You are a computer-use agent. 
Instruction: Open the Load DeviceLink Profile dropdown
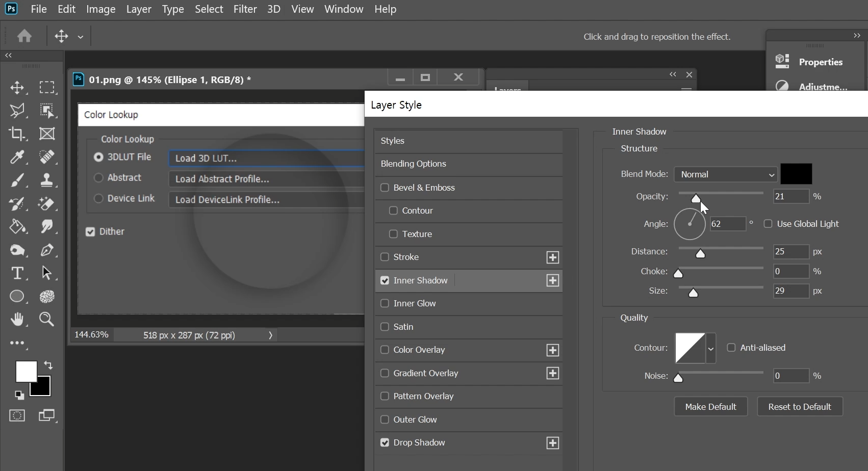point(267,200)
